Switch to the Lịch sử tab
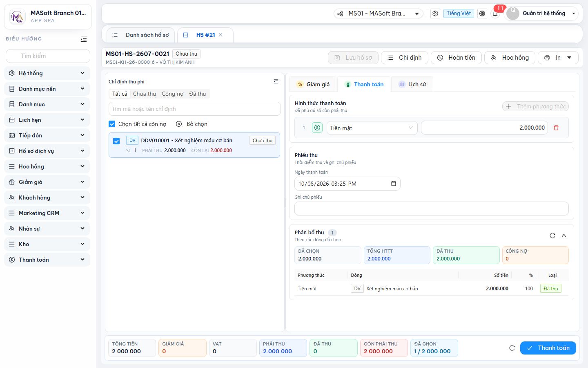The width and height of the screenshot is (588, 368). [x=412, y=84]
